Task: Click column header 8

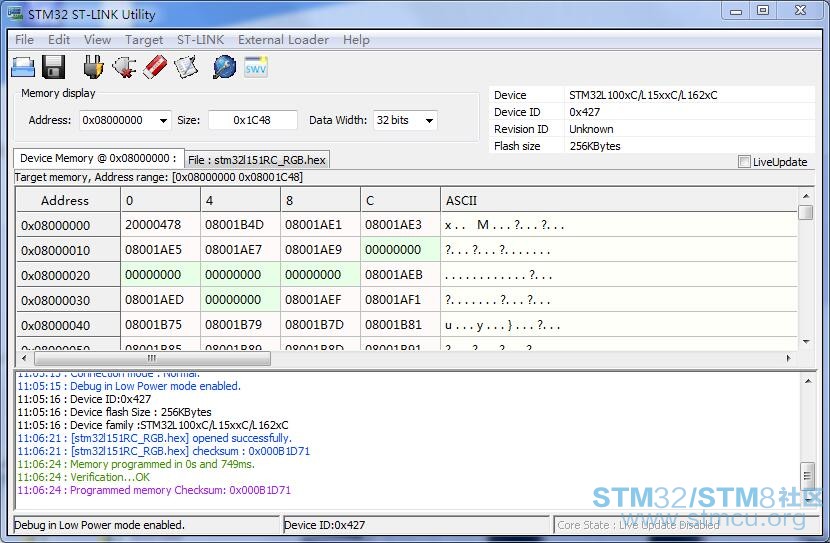Action: (x=320, y=200)
